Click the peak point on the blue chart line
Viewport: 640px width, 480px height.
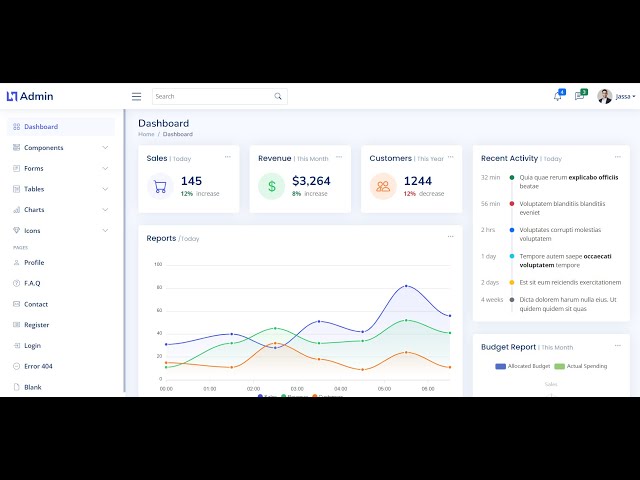[406, 286]
